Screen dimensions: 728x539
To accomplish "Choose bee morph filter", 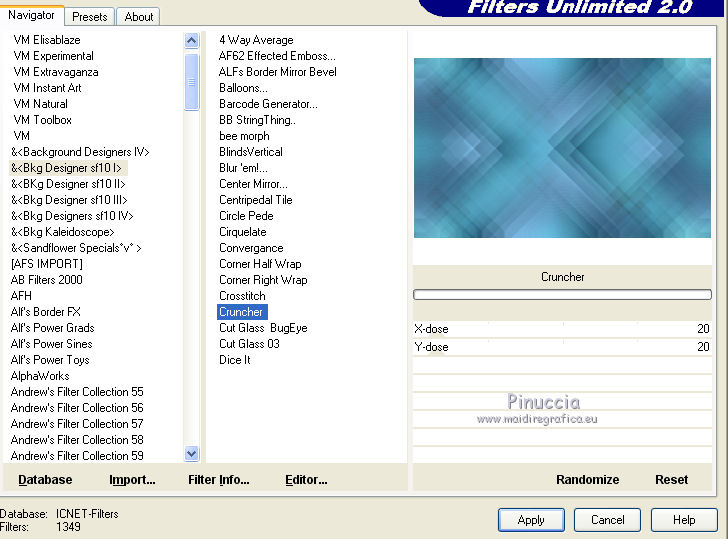I will pyautogui.click(x=244, y=136).
